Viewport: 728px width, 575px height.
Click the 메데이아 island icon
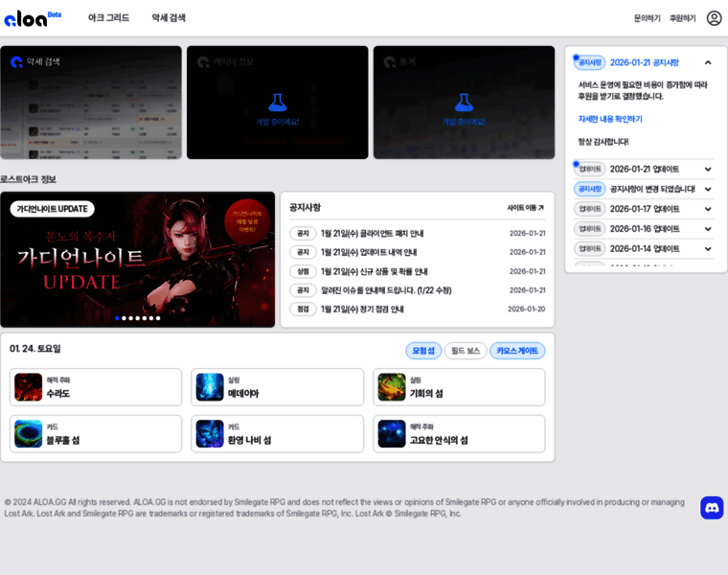[x=210, y=387]
